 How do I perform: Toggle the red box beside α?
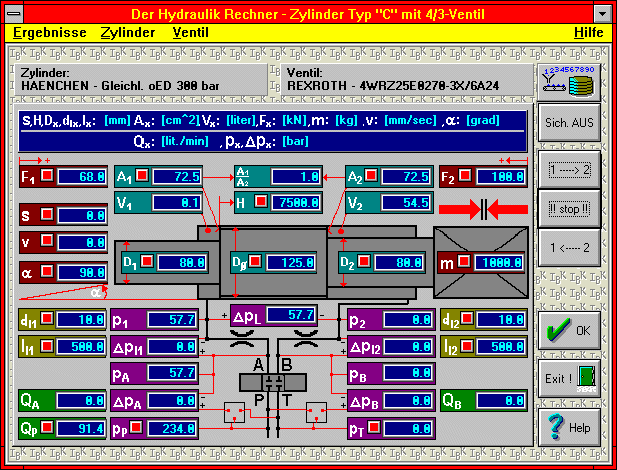(x=47, y=271)
